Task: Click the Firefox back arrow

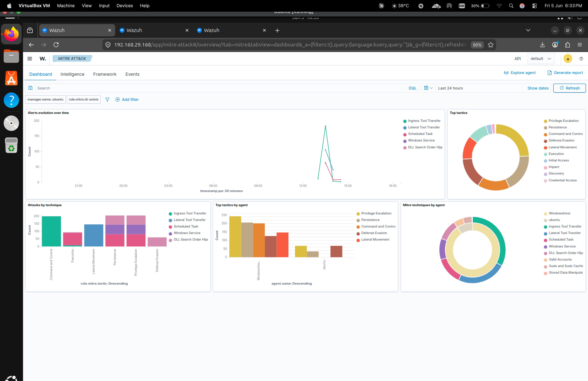Action: (31, 45)
